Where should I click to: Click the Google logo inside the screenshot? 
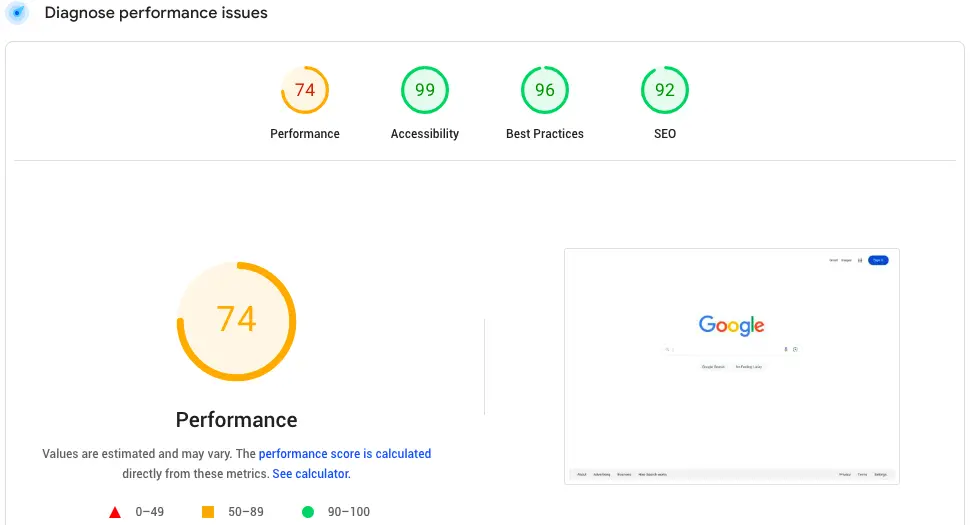click(x=732, y=325)
